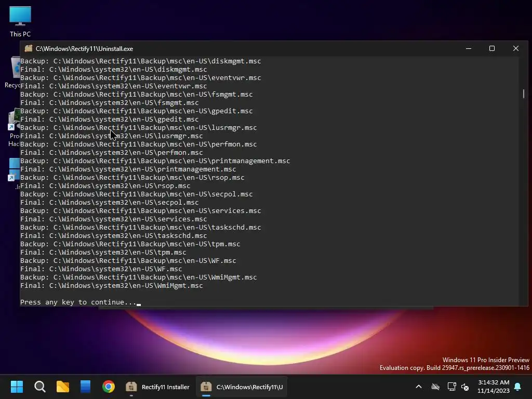This screenshot has height=399, width=532.
Task: Launch File Explorer from taskbar
Action: tap(63, 387)
